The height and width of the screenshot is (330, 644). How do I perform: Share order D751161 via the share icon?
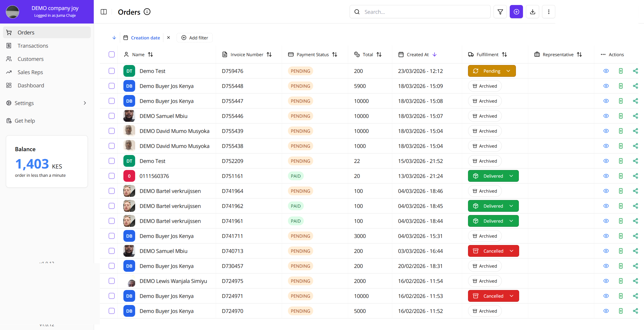[x=635, y=176]
